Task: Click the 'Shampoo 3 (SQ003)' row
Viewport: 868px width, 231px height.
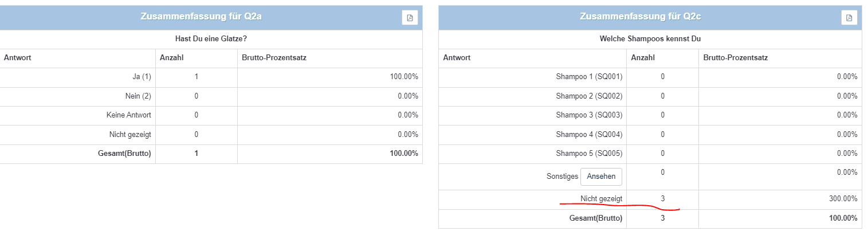Action: pyautogui.click(x=589, y=115)
